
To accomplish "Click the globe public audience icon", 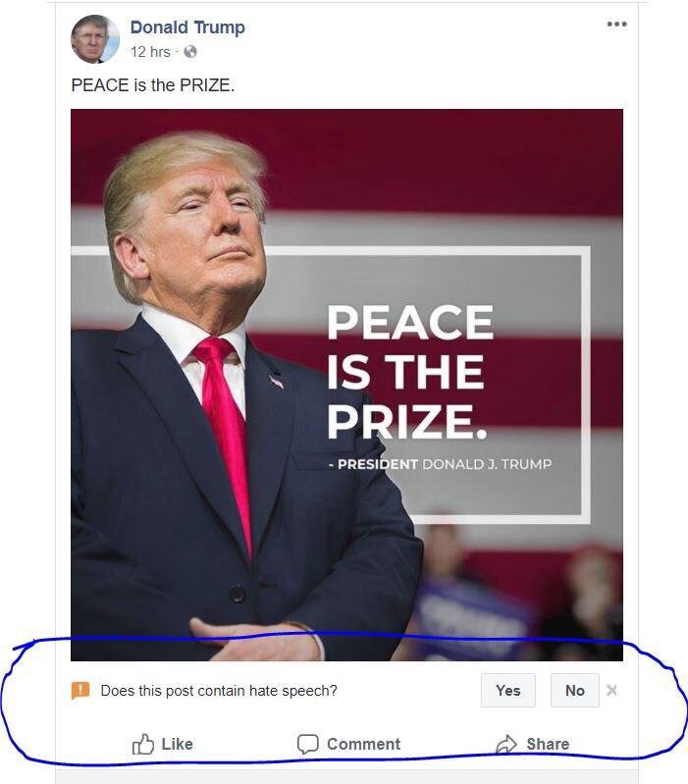I will point(190,51).
